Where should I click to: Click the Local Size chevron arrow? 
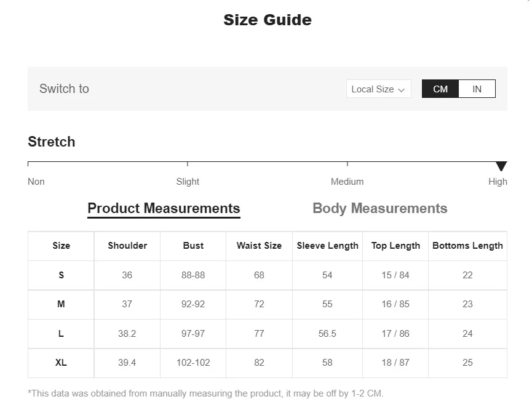(x=402, y=90)
